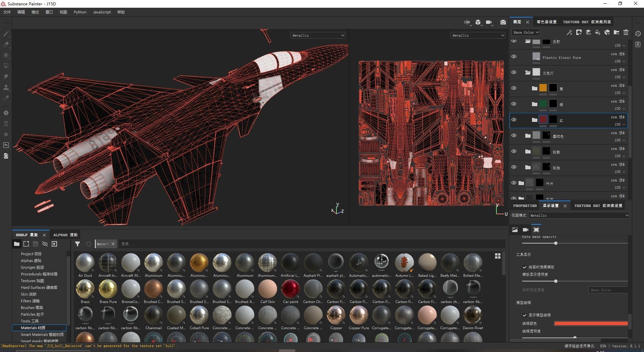
Task: Open opacity dropdown for Plastic Glossy Pure layer
Action: [x=620, y=61]
